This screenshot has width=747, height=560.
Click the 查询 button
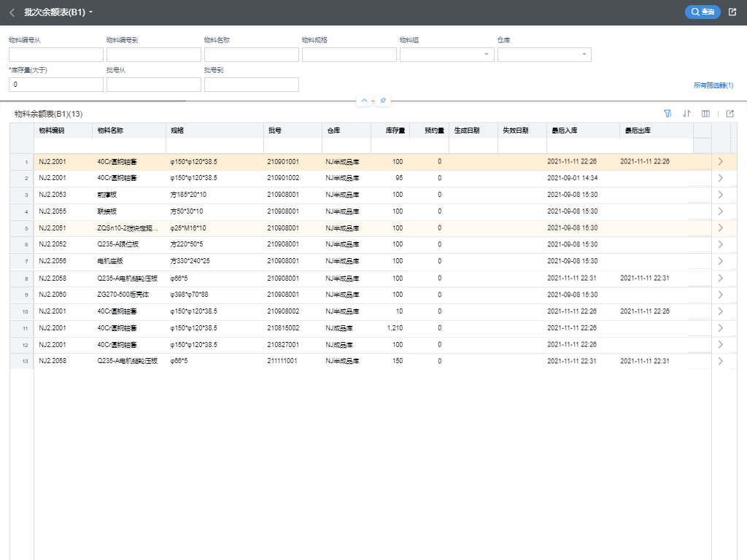pos(703,12)
